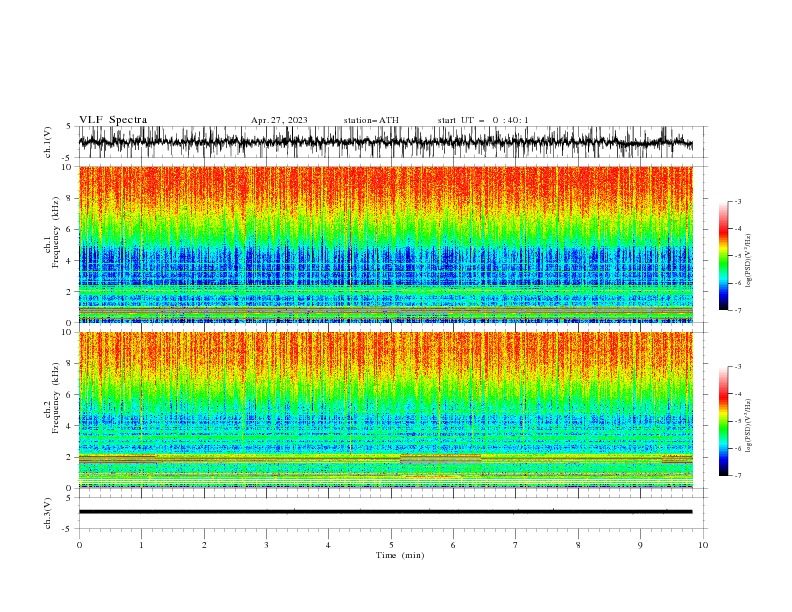Screen dimensions: 792x612
Task: Click the ch.1 "Frequency (kHz)" axis label
Action: [55, 233]
